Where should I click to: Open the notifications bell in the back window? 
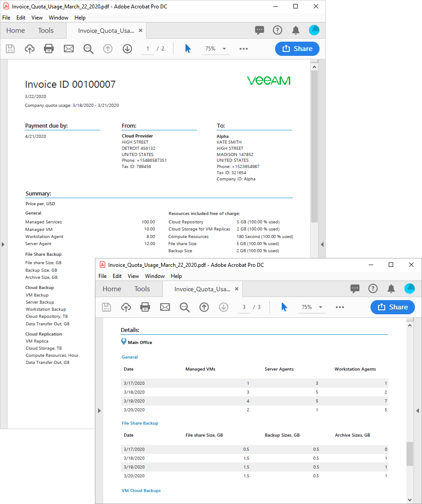click(x=296, y=30)
